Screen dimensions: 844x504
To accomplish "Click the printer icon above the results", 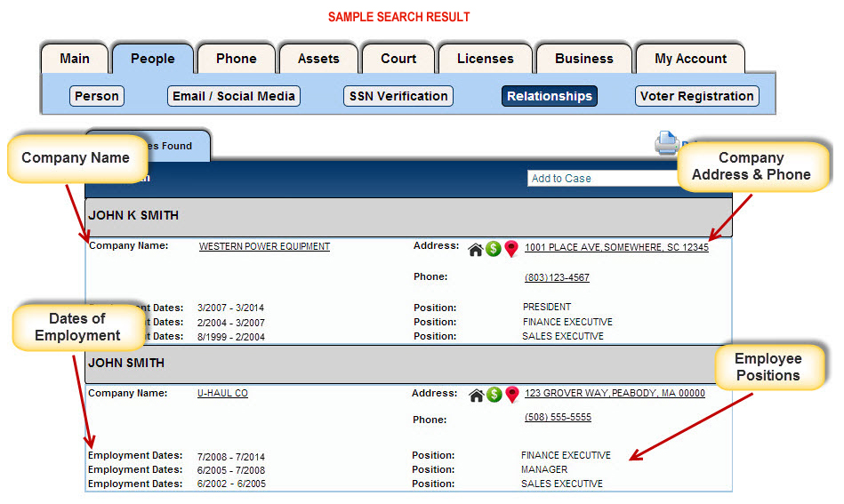I will (x=666, y=143).
